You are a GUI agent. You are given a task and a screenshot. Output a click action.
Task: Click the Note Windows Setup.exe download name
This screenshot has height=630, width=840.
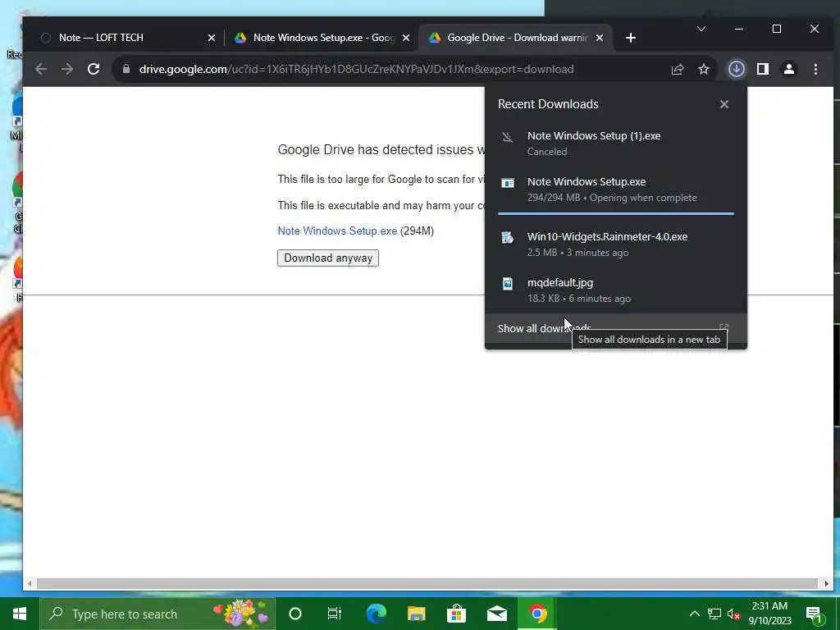586,181
